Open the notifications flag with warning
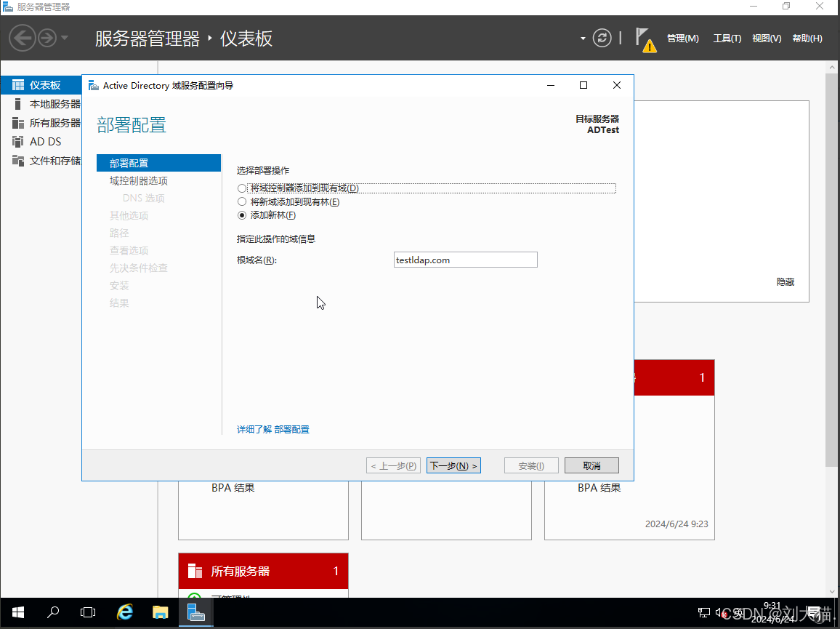 pos(645,40)
